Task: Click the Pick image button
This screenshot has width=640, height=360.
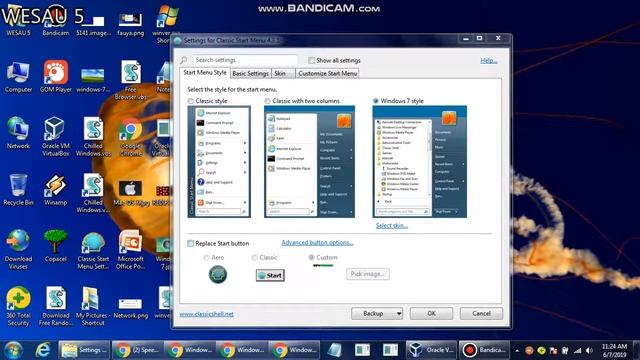Action: click(368, 274)
